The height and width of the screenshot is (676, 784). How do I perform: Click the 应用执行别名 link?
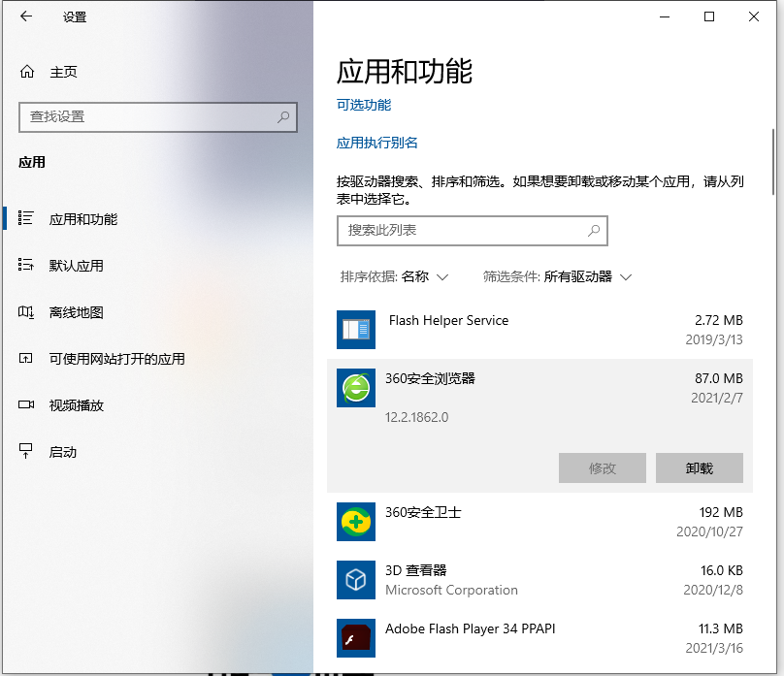click(377, 143)
